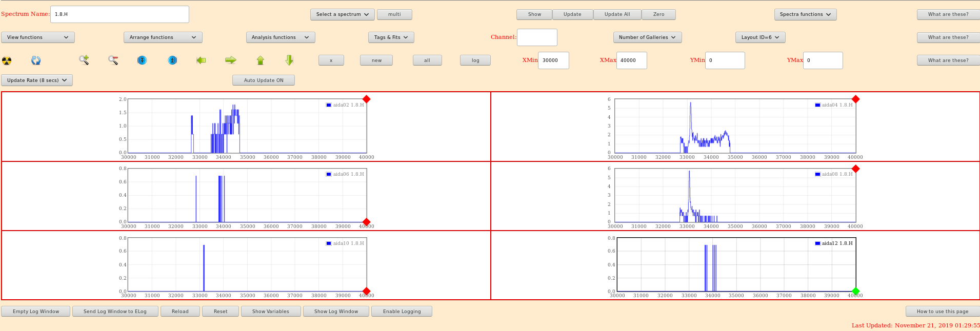
Task: Click the new button
Action: pyautogui.click(x=376, y=60)
